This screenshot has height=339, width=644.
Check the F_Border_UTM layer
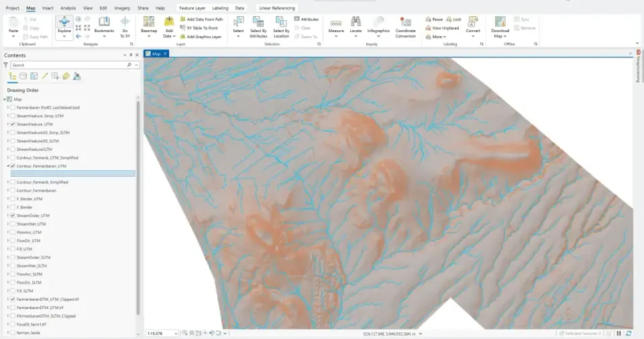point(13,199)
